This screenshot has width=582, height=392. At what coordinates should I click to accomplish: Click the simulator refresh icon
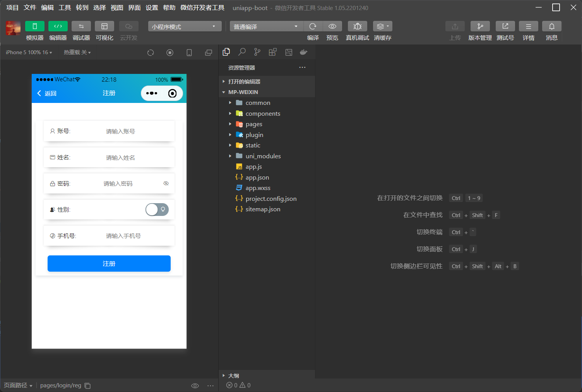coord(151,53)
